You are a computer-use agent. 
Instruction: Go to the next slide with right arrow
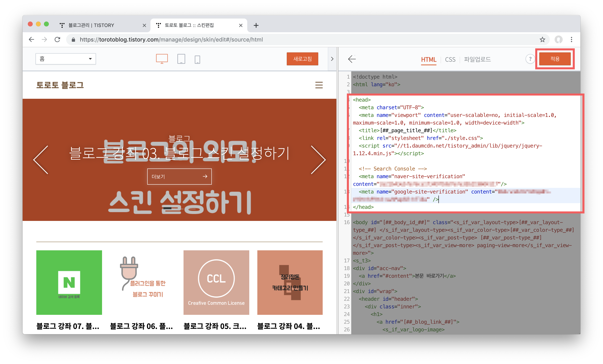coord(318,159)
